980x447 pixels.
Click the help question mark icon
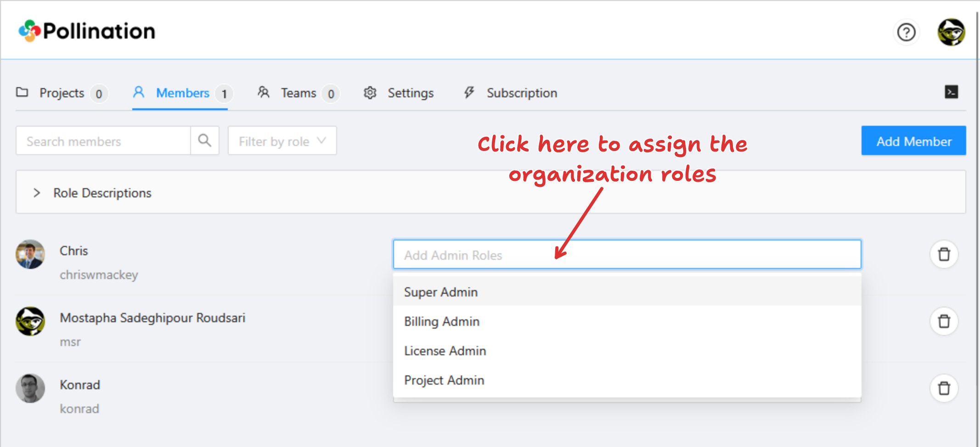click(906, 33)
